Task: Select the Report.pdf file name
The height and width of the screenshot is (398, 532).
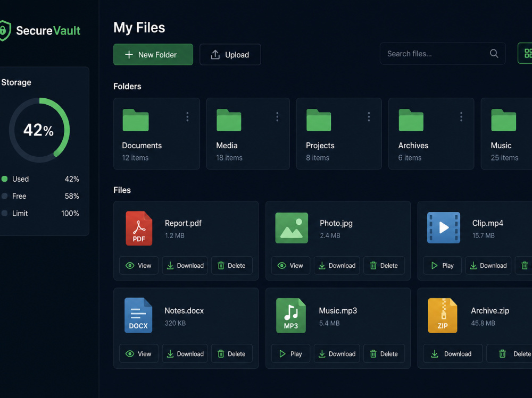Action: click(x=183, y=223)
